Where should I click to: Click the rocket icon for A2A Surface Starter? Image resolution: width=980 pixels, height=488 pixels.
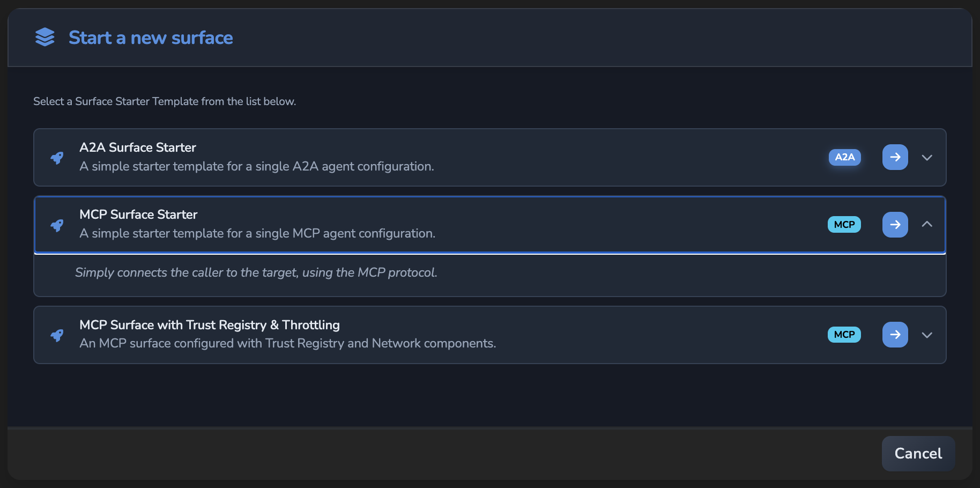(57, 158)
